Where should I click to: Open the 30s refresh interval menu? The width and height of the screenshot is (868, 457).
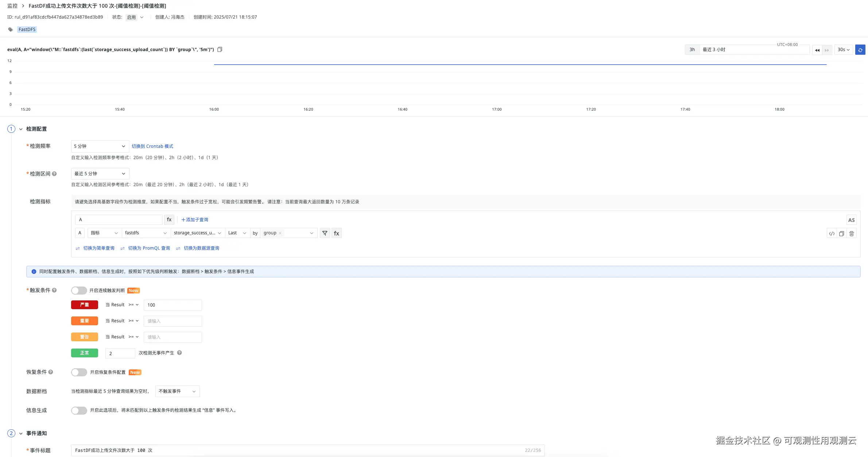click(843, 50)
